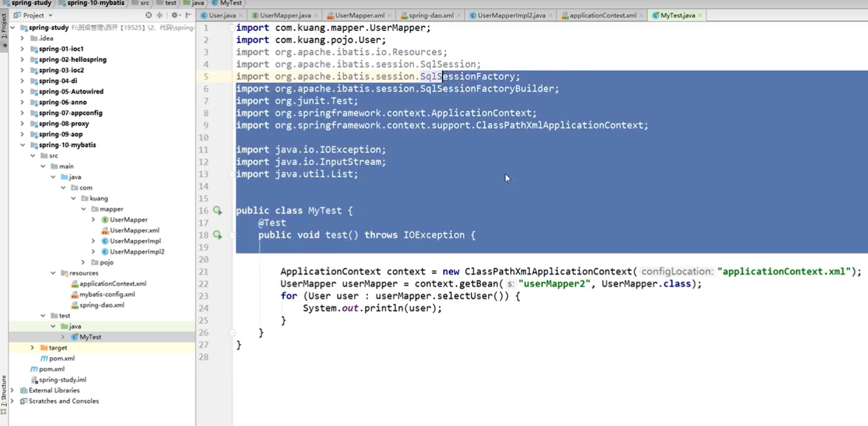Expand External Libraries node

tap(12, 390)
